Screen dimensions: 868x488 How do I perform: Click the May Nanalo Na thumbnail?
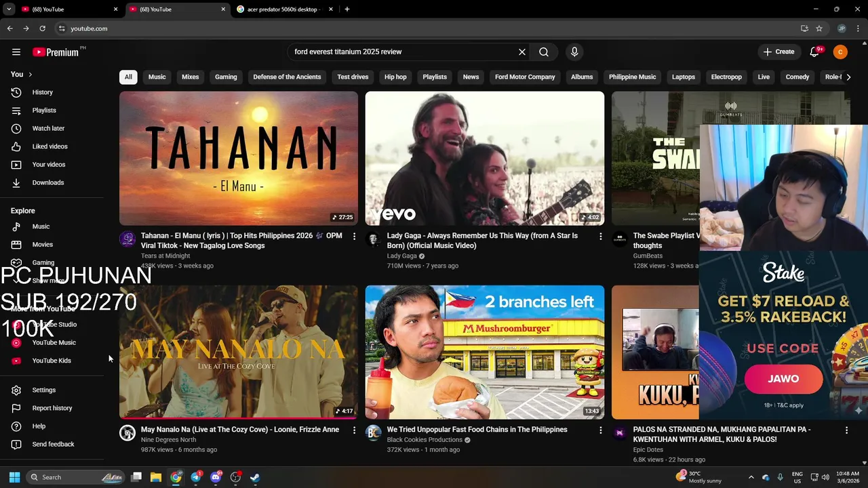239,352
